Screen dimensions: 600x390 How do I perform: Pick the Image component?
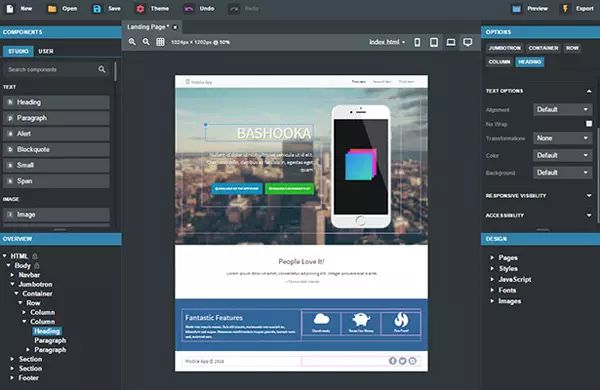coord(56,214)
